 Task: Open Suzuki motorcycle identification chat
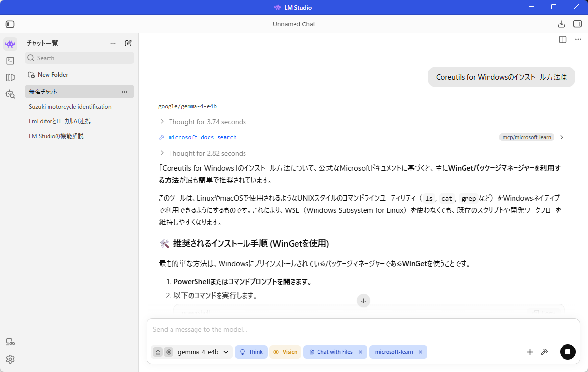[70, 107]
